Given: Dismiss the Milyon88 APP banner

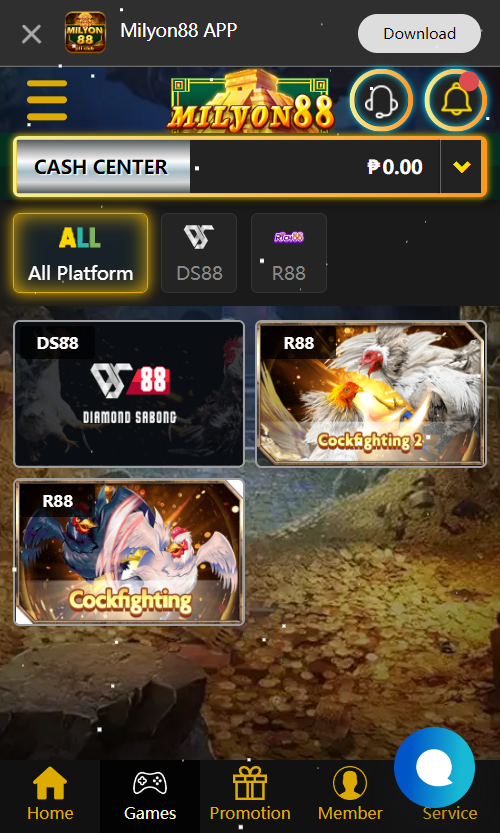Looking at the screenshot, I should coord(31,35).
